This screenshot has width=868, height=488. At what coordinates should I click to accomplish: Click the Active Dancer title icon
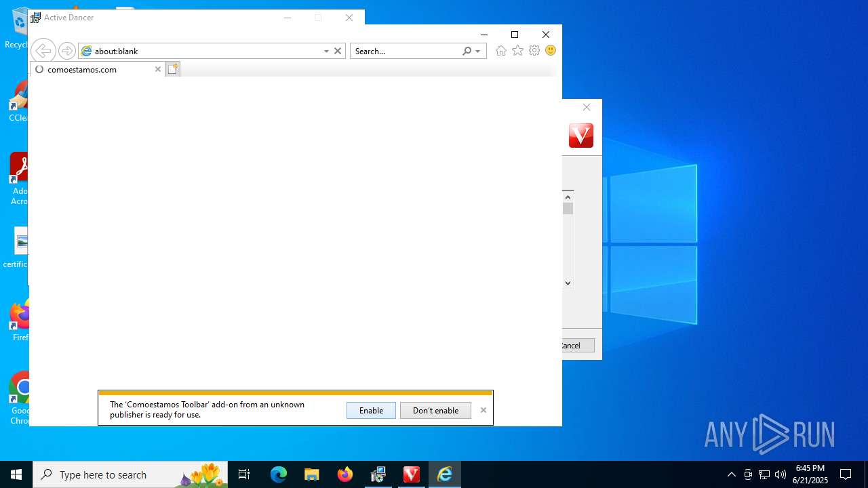click(36, 18)
